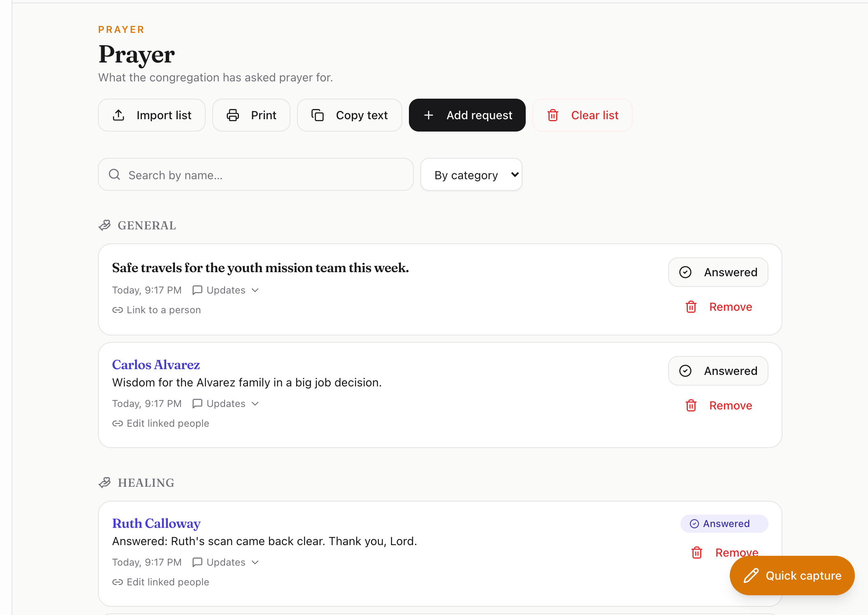Click link icon next to Link to a person

[118, 310]
